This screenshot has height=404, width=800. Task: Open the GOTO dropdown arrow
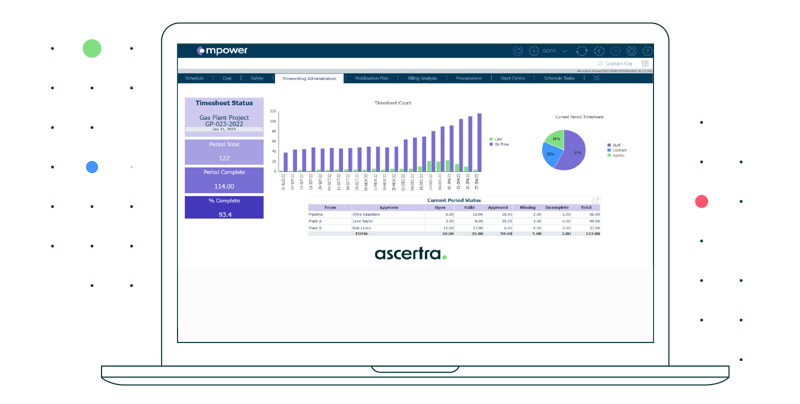point(565,51)
